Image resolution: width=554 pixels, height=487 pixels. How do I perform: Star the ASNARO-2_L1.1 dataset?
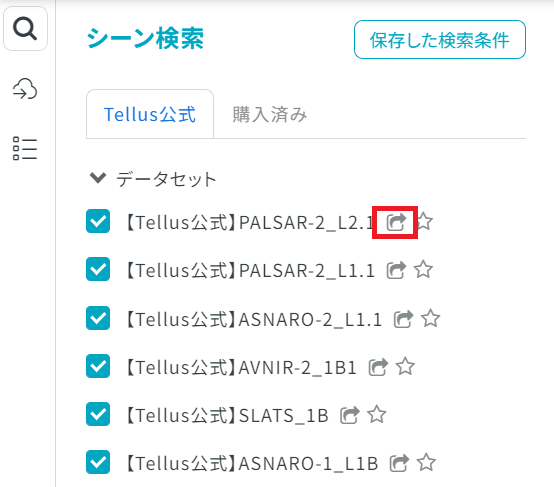coord(431,318)
